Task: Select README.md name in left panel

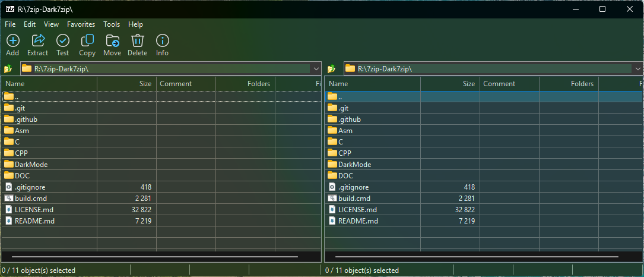Action: (x=34, y=221)
